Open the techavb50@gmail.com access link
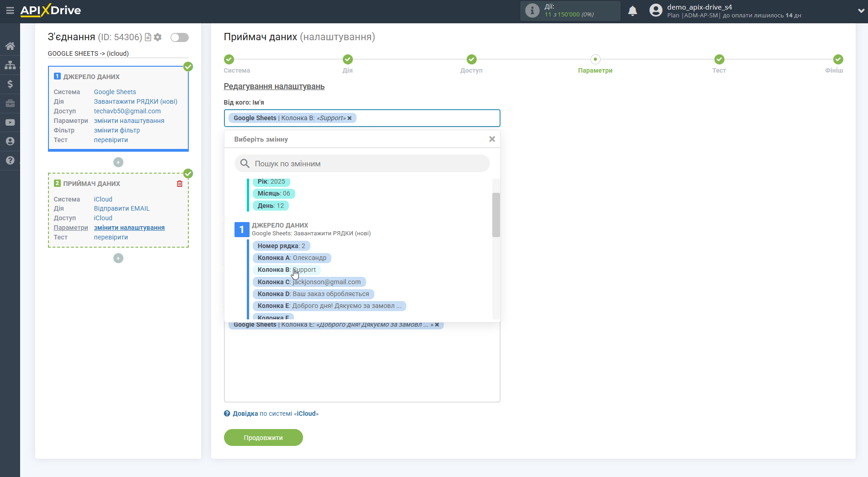 [127, 111]
